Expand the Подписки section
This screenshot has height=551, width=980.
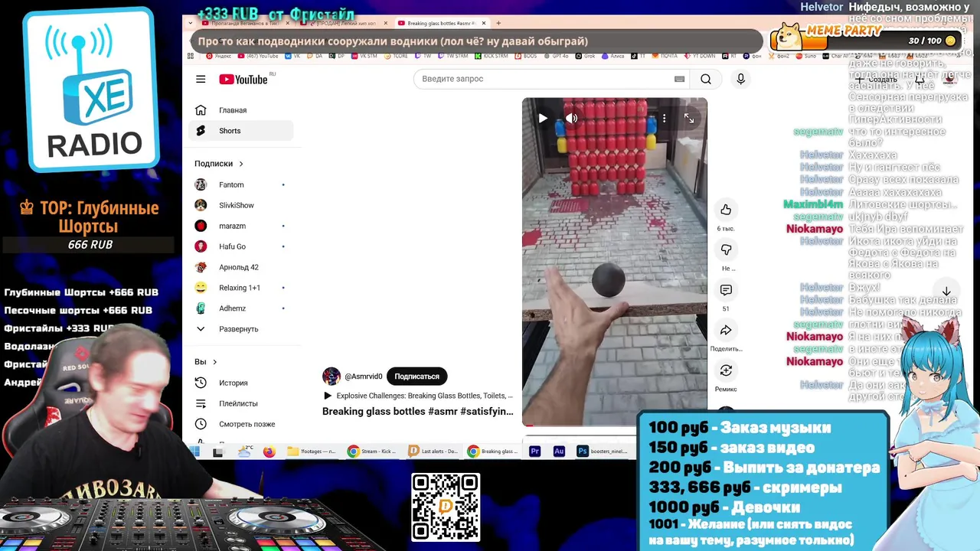219,164
